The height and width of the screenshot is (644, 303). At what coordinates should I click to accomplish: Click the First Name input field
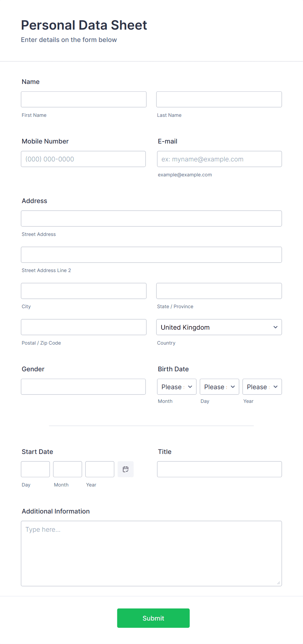[x=83, y=99]
